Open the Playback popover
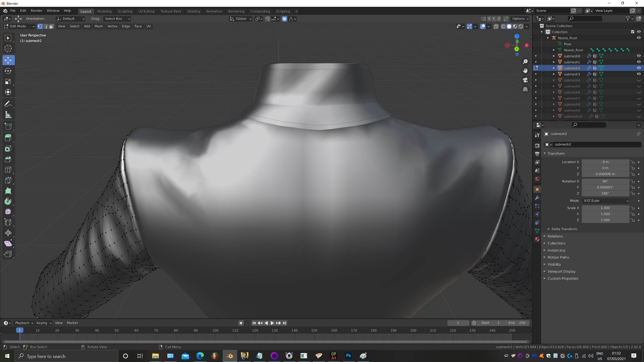The image size is (644, 362). 24,323
